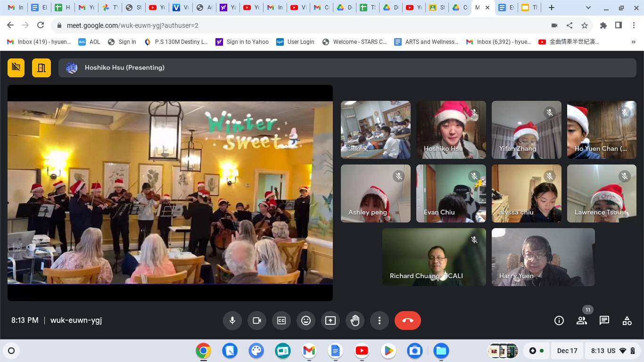Viewport: 644px width, 362px height.
Task: Go back with browser back arrow
Action: (10, 25)
